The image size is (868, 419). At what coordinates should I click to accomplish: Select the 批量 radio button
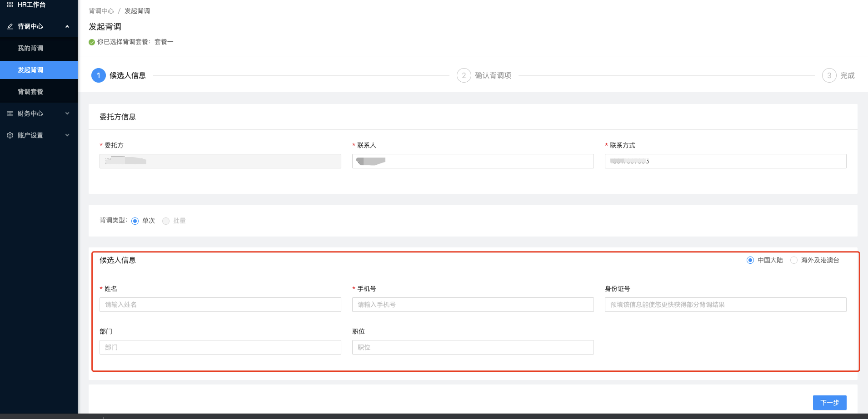pos(166,221)
